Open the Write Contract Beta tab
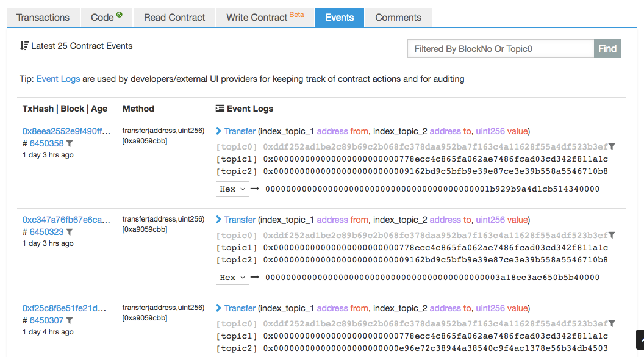The height and width of the screenshot is (357, 644). click(x=265, y=18)
